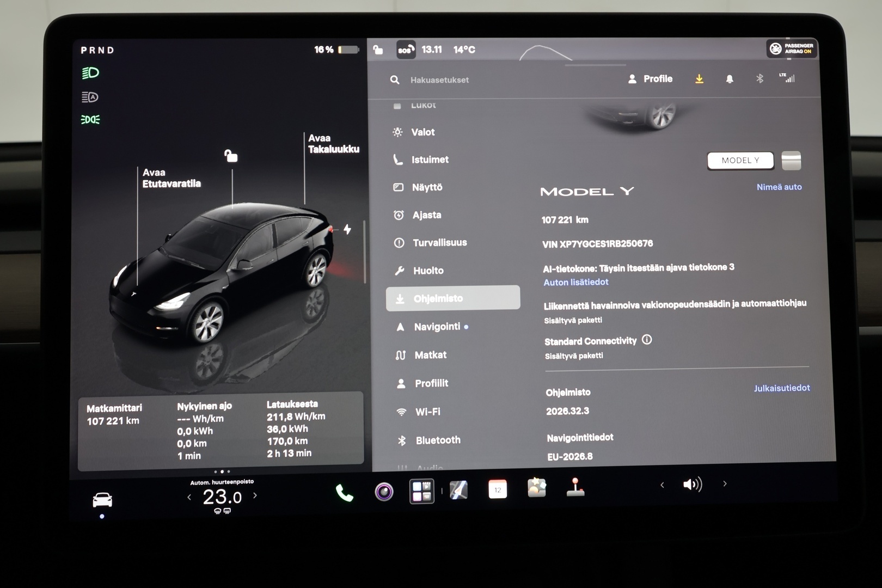Tap the car controls icon
Viewport: 882px width, 588px height.
tap(102, 499)
